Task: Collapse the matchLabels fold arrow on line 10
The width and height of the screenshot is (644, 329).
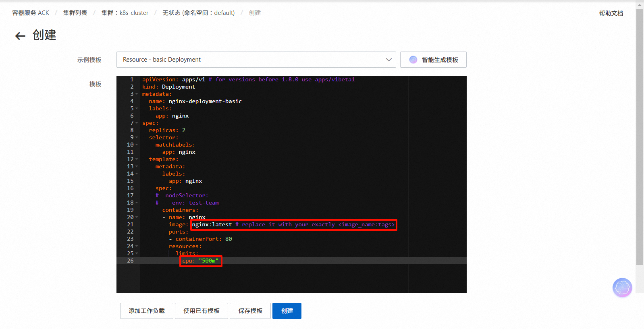Action: pos(137,145)
